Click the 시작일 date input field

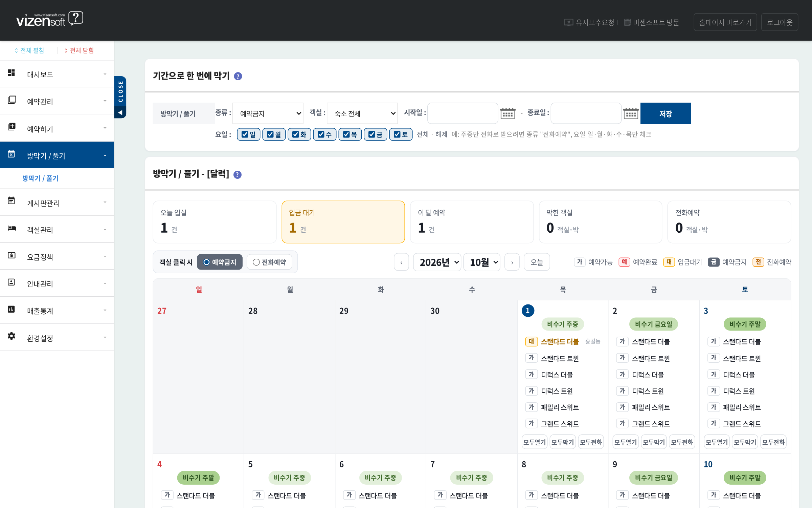[x=463, y=113]
